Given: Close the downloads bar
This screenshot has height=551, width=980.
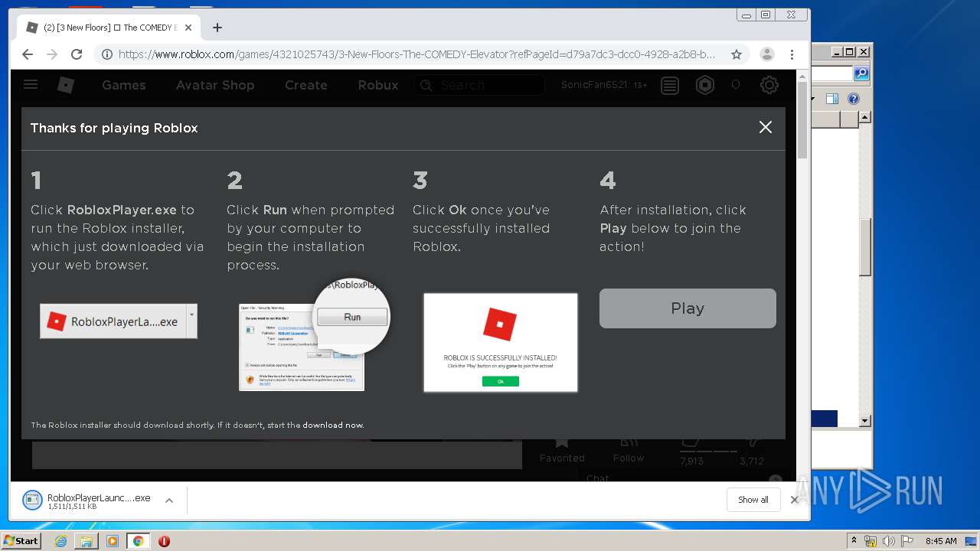Looking at the screenshot, I should click(x=794, y=500).
